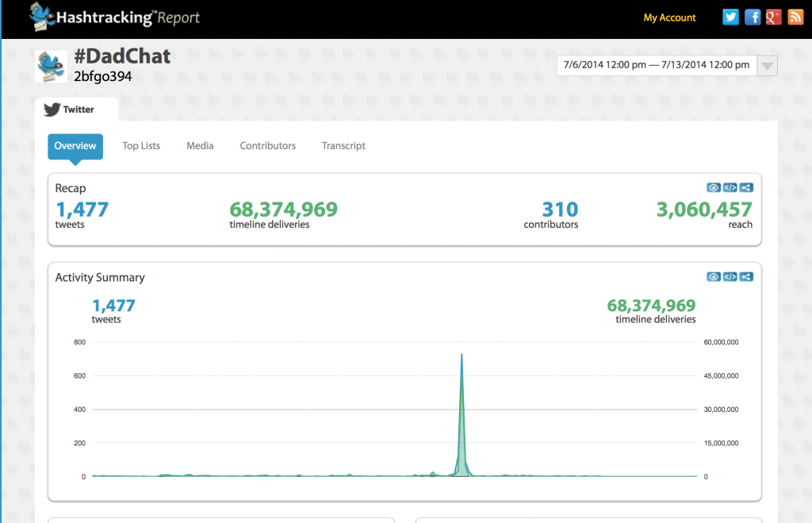Click the 400 left axis label

click(x=80, y=410)
